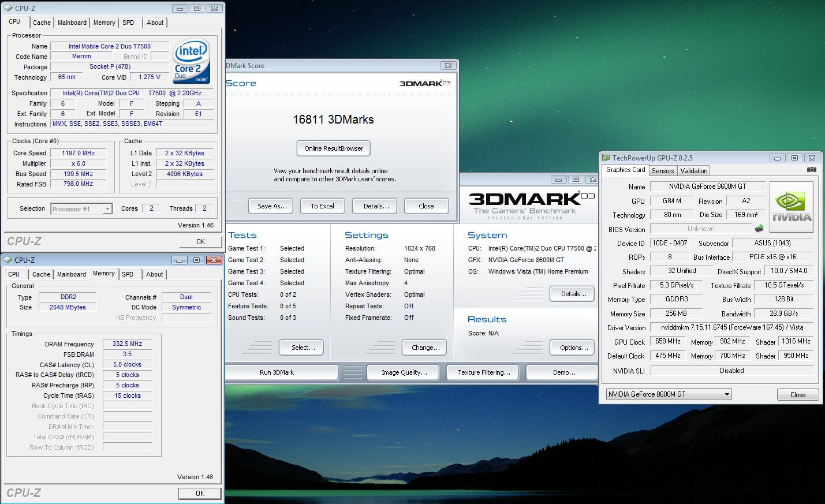Click Run 3DMark button

pyautogui.click(x=282, y=372)
